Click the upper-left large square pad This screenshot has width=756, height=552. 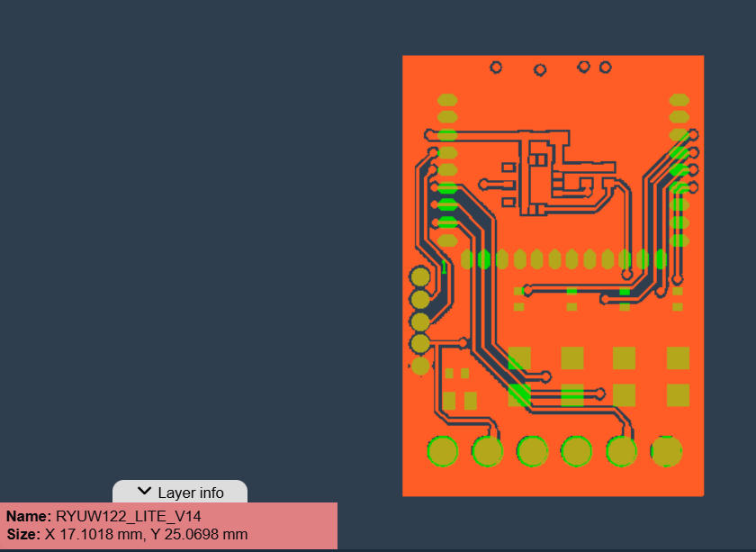click(519, 358)
